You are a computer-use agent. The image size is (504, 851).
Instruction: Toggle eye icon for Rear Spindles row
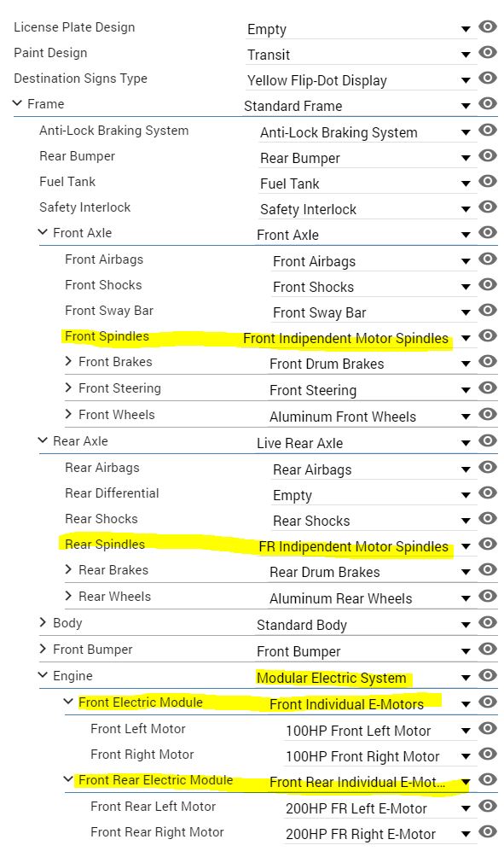pyautogui.click(x=488, y=544)
